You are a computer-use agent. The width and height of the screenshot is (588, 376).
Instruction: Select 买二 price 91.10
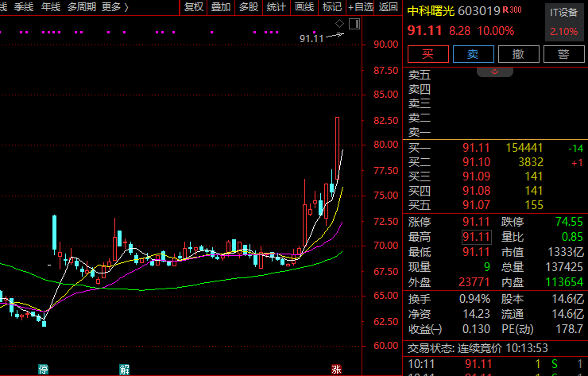pos(476,162)
